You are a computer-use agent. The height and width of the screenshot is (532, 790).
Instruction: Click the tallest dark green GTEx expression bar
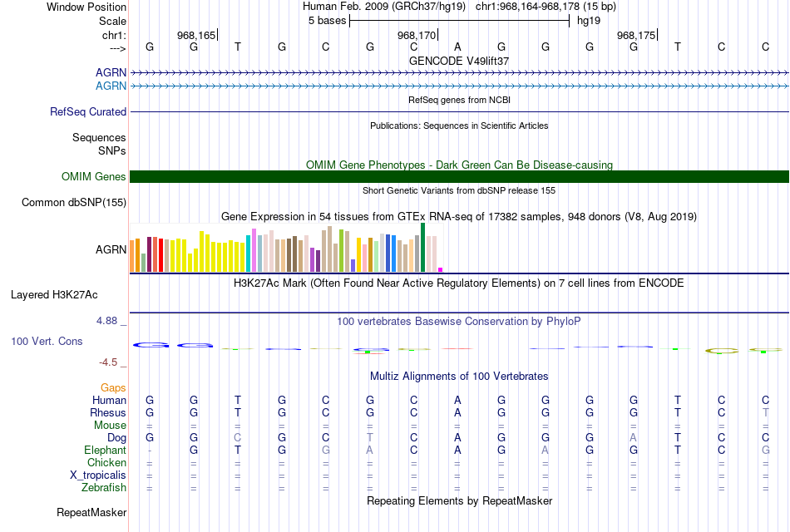(422, 248)
